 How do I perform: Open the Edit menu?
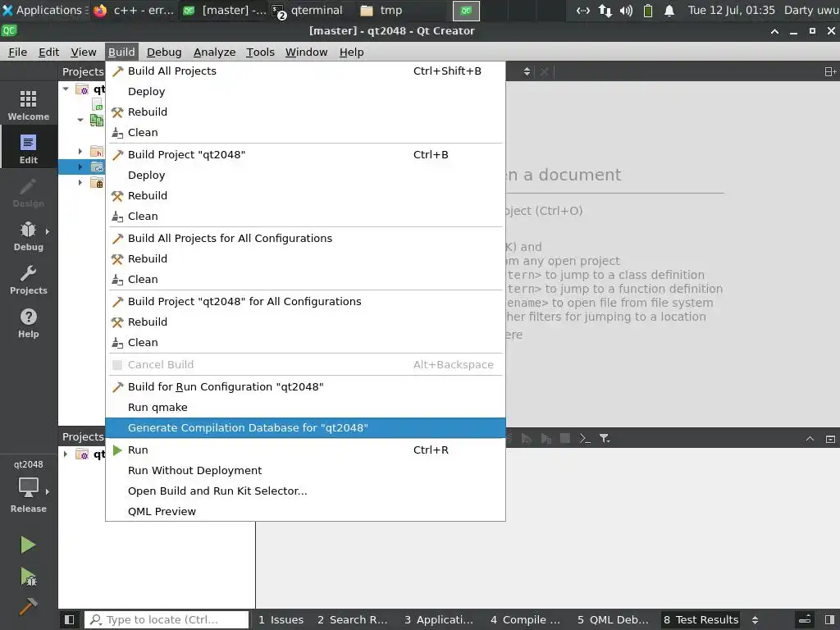[48, 52]
